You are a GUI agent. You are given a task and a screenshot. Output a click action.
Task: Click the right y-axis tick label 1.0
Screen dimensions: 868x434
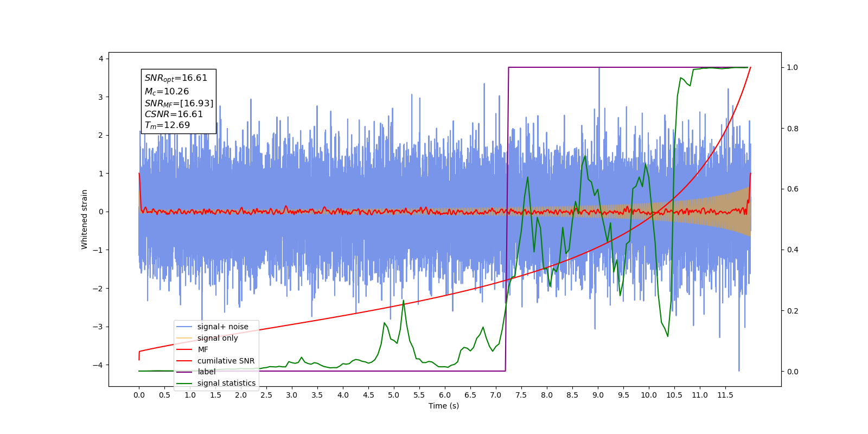click(x=793, y=67)
